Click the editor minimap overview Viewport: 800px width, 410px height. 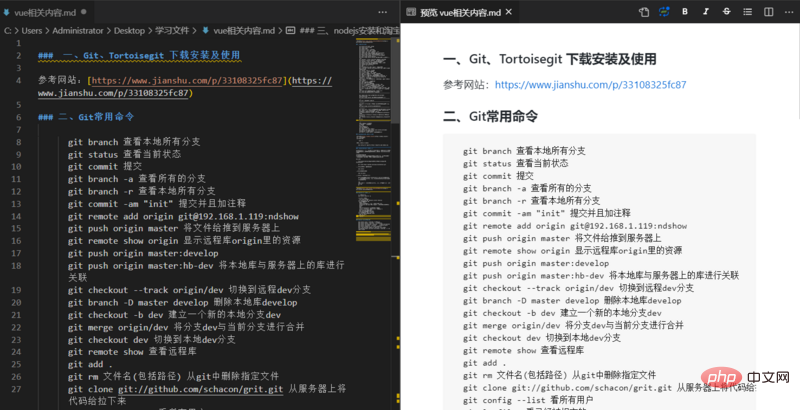373,138
